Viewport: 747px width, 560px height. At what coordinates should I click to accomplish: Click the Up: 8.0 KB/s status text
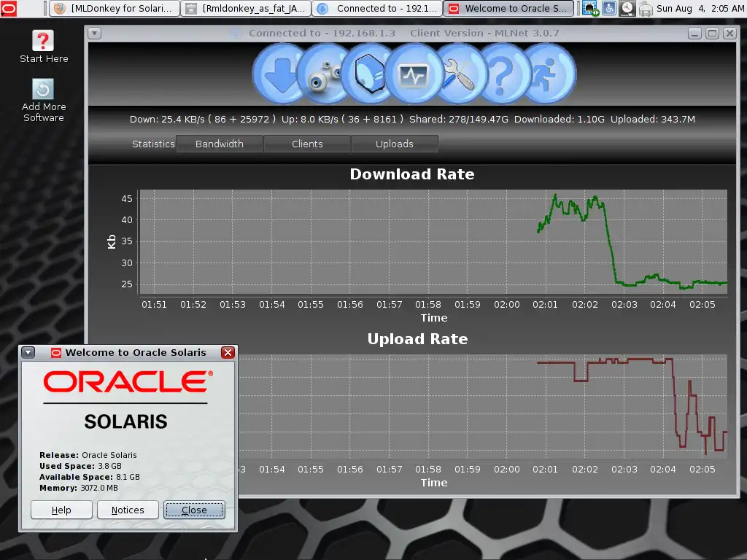(342, 119)
